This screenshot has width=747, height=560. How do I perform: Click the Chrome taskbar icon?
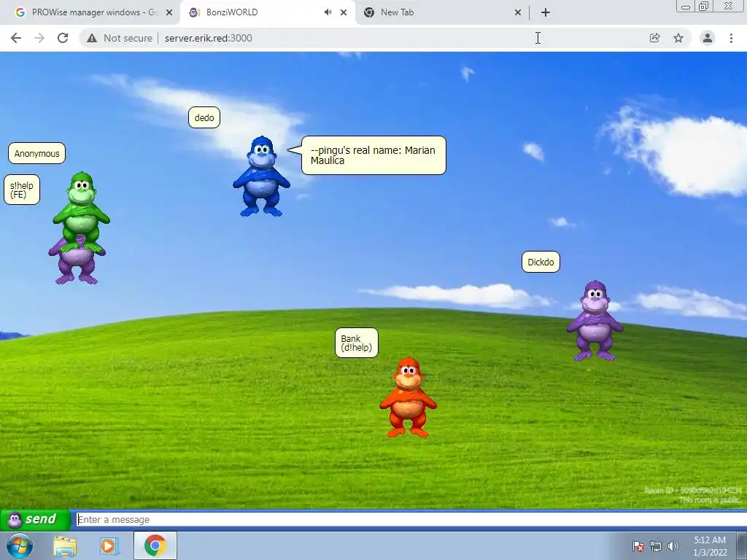coord(155,545)
